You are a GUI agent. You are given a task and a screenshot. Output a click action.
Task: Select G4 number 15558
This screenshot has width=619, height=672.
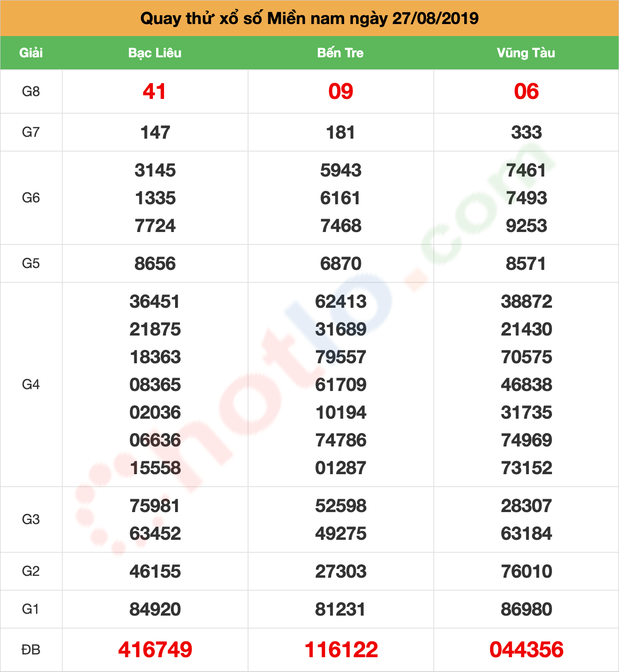coord(155,468)
